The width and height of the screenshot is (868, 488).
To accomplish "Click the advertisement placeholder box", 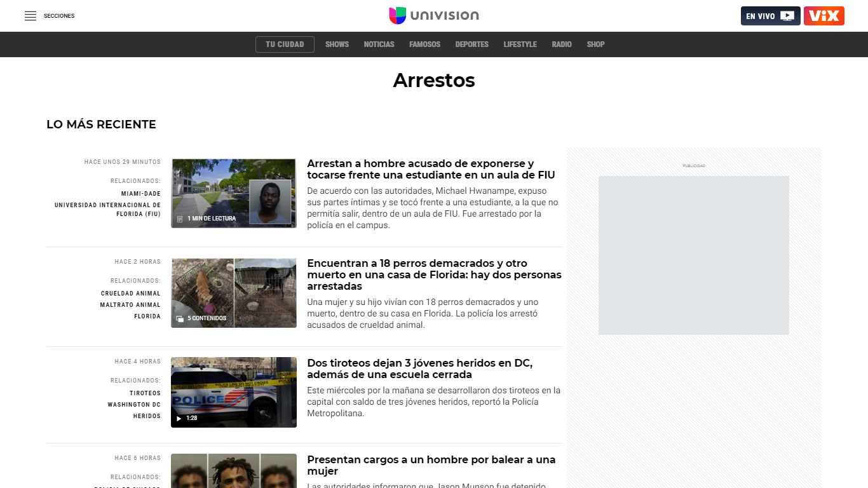I will 694,255.
